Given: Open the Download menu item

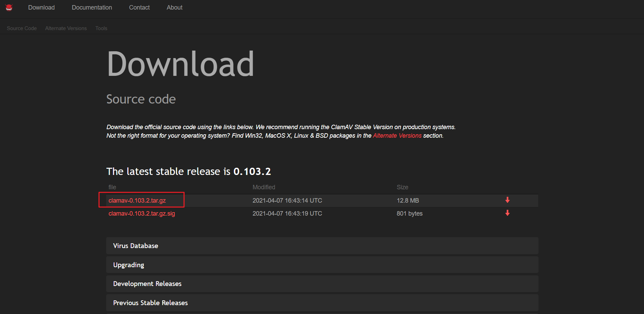Looking at the screenshot, I should click(x=41, y=8).
